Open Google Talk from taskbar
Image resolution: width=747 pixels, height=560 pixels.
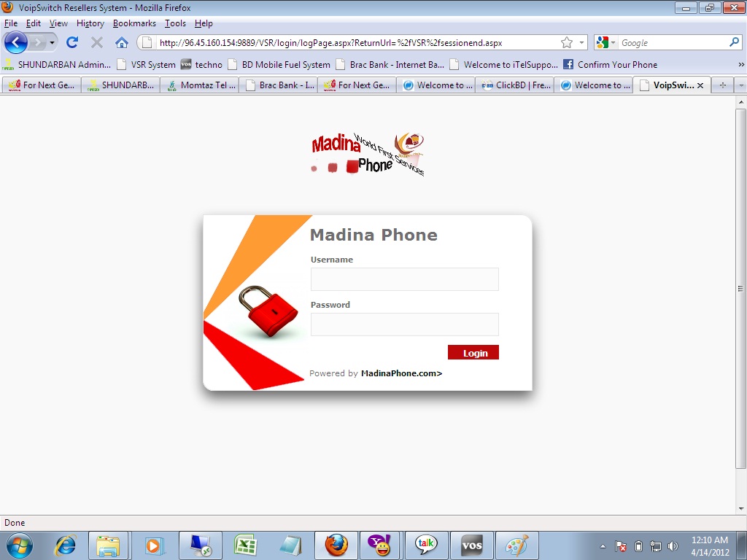coord(426,545)
